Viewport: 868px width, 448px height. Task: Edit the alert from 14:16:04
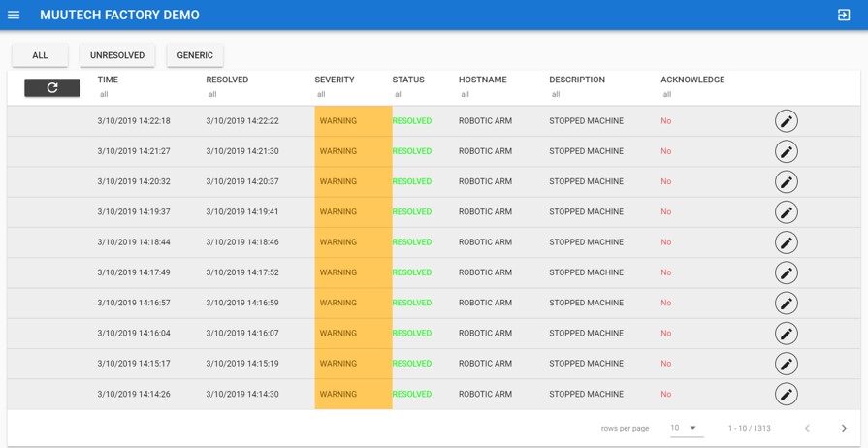point(787,334)
